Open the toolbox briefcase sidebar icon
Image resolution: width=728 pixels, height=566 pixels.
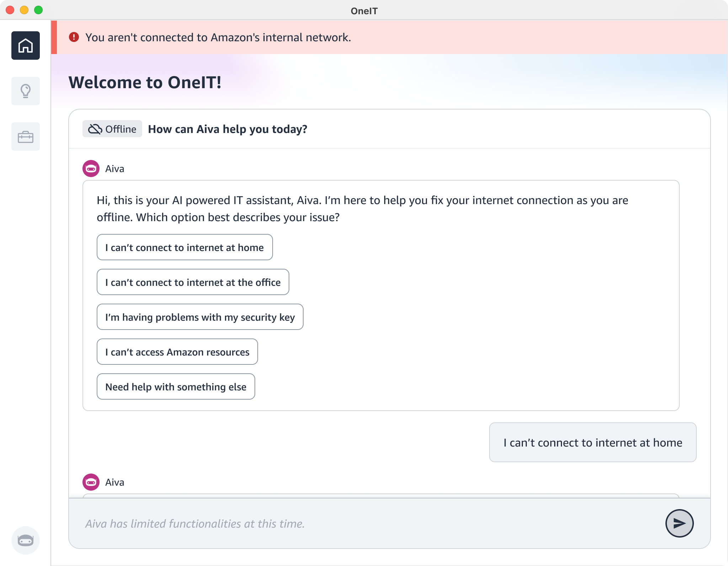click(25, 137)
